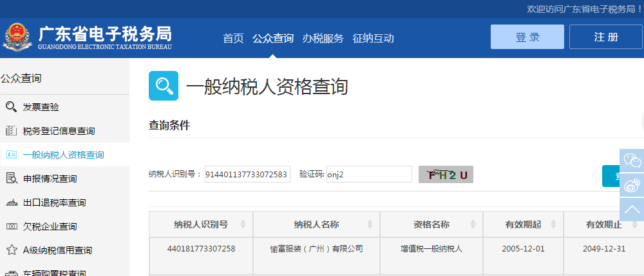Viewport: 644px width, 276px height.
Task: Refresh the captcha image
Action: [x=446, y=175]
